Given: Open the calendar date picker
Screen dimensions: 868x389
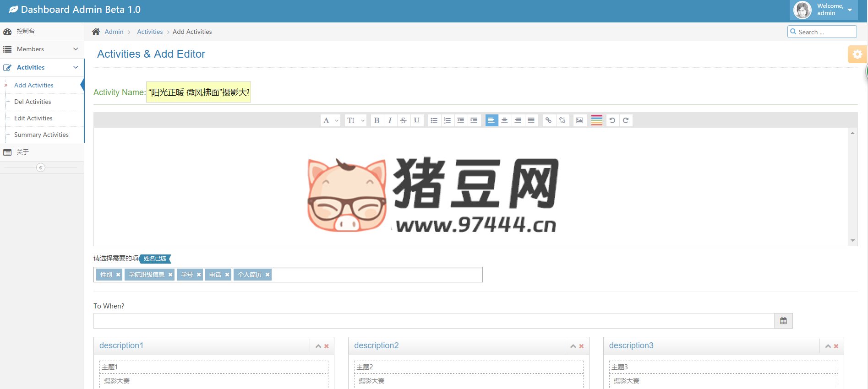Looking at the screenshot, I should [x=783, y=321].
